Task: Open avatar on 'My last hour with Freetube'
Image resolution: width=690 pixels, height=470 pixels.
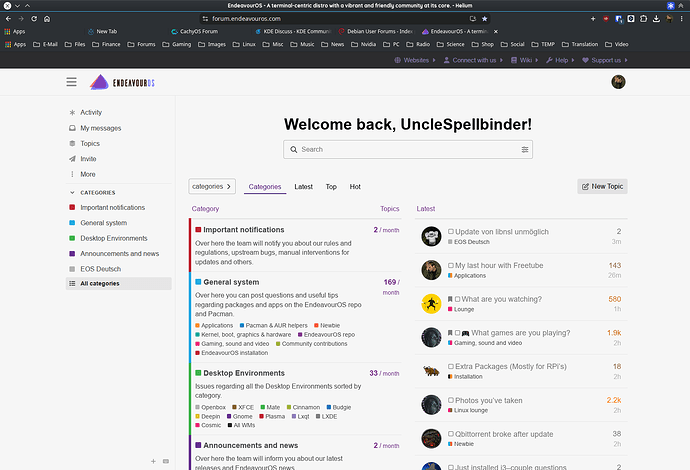Action: (431, 270)
